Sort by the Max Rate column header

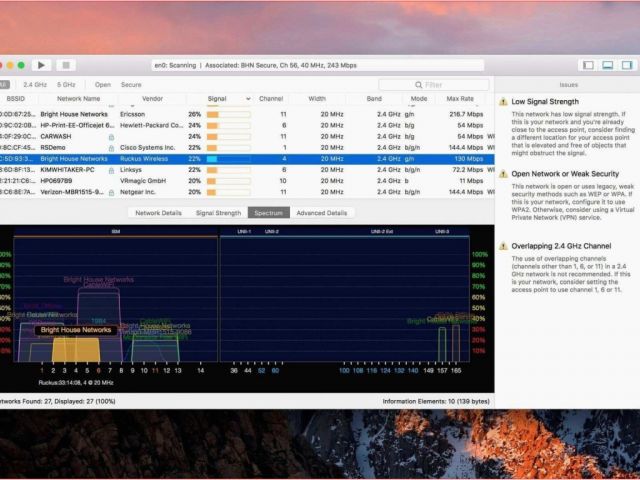pyautogui.click(x=460, y=99)
